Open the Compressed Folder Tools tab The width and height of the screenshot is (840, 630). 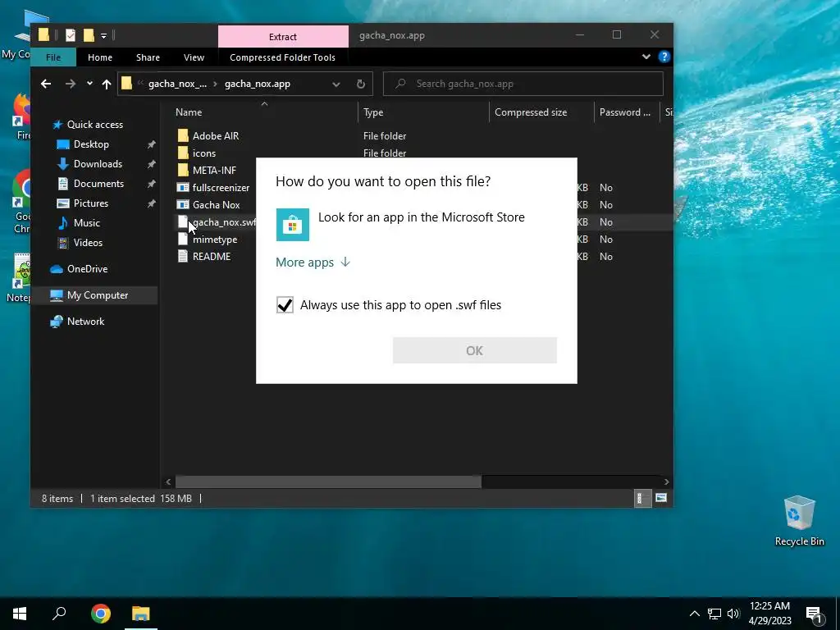click(282, 57)
